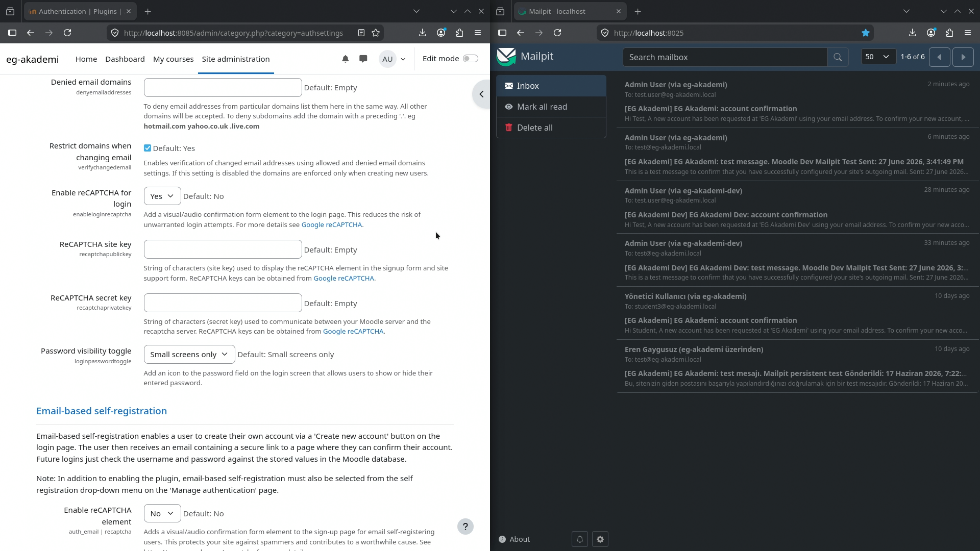Follow Google reCAPTCHA link under login setting

pos(332,225)
